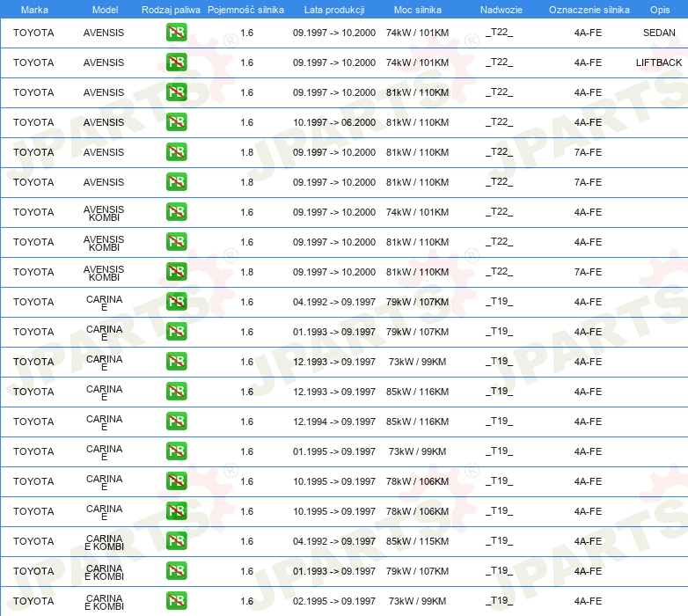Click 79kW / 107KM in CARINA E KOMBI row
The height and width of the screenshot is (616, 688).
coord(417,571)
